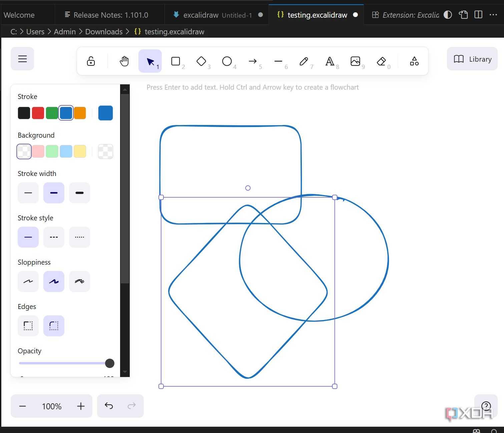Set stroke width to extra bold

pos(79,193)
